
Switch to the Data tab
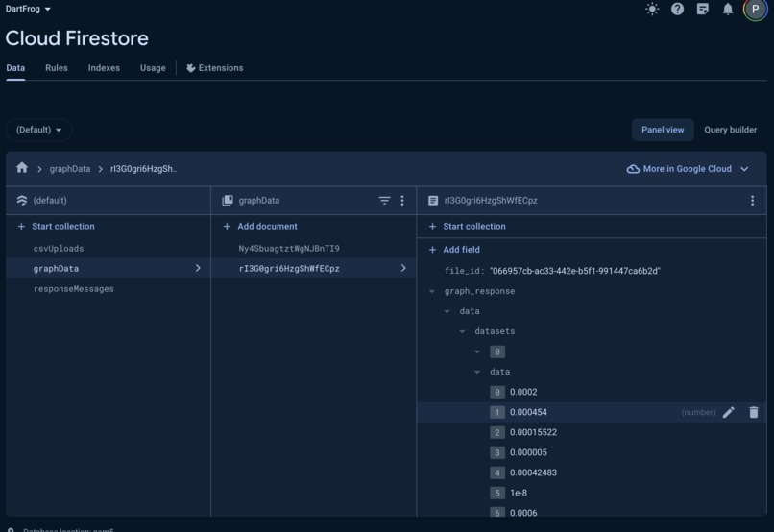coord(15,68)
